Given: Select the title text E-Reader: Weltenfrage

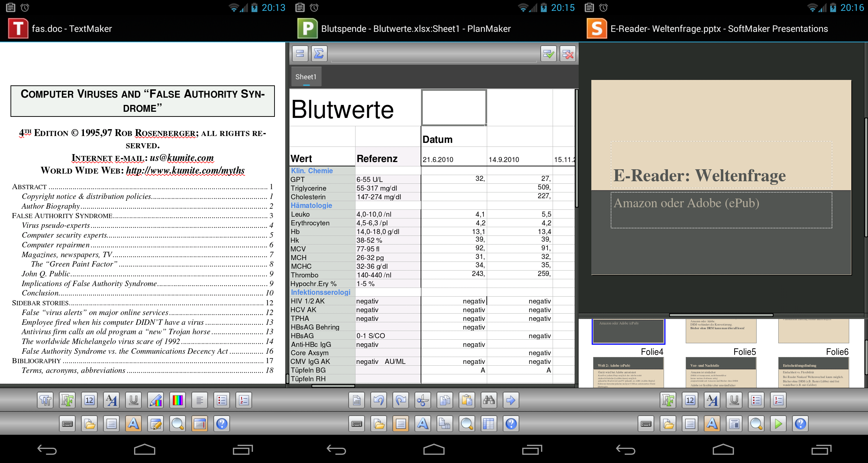Looking at the screenshot, I should pos(699,176).
